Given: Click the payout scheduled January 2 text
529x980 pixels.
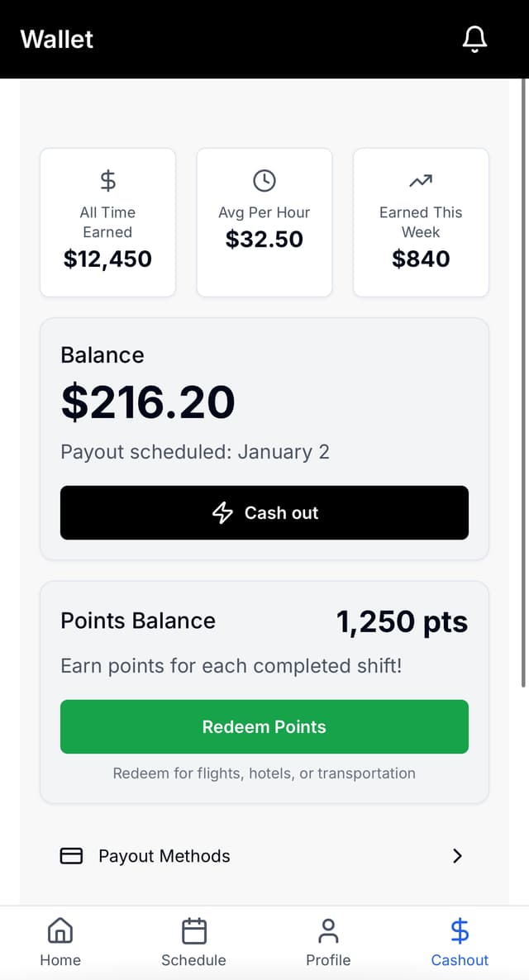Looking at the screenshot, I should (195, 452).
